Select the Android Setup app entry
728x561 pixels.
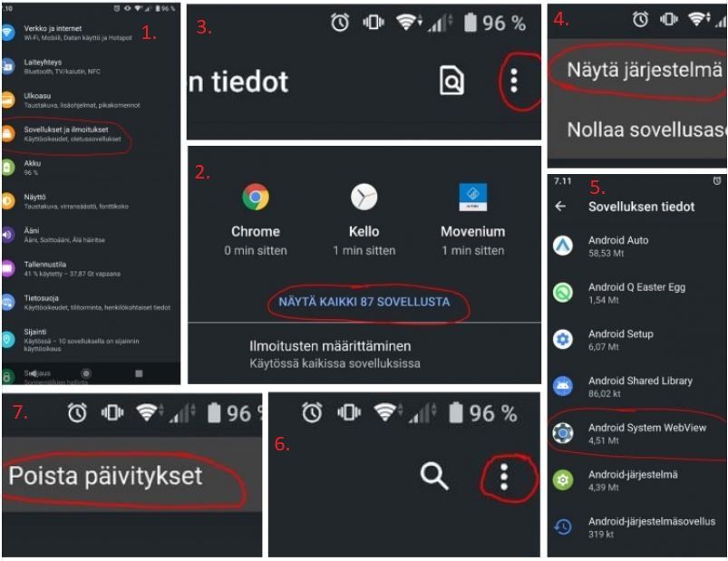[637, 340]
